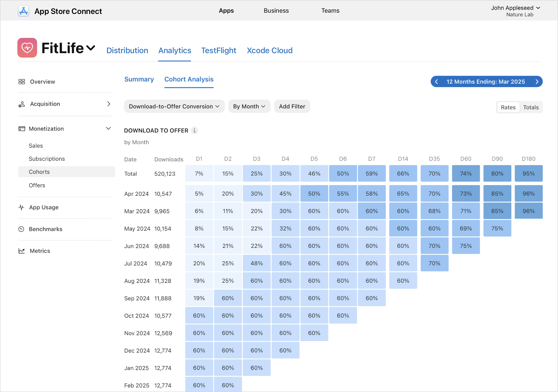Screen dimensions: 558x392
Task: Open Download-to-Offer Conversion dropdown
Action: click(x=174, y=106)
